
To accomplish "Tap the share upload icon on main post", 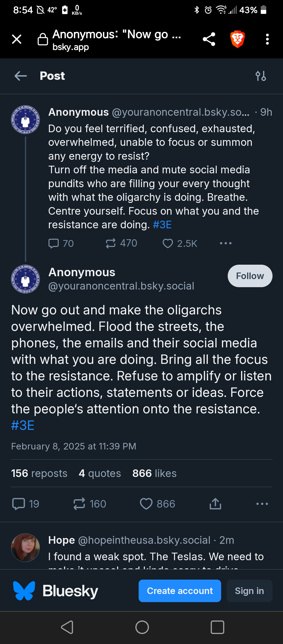I will click(215, 504).
